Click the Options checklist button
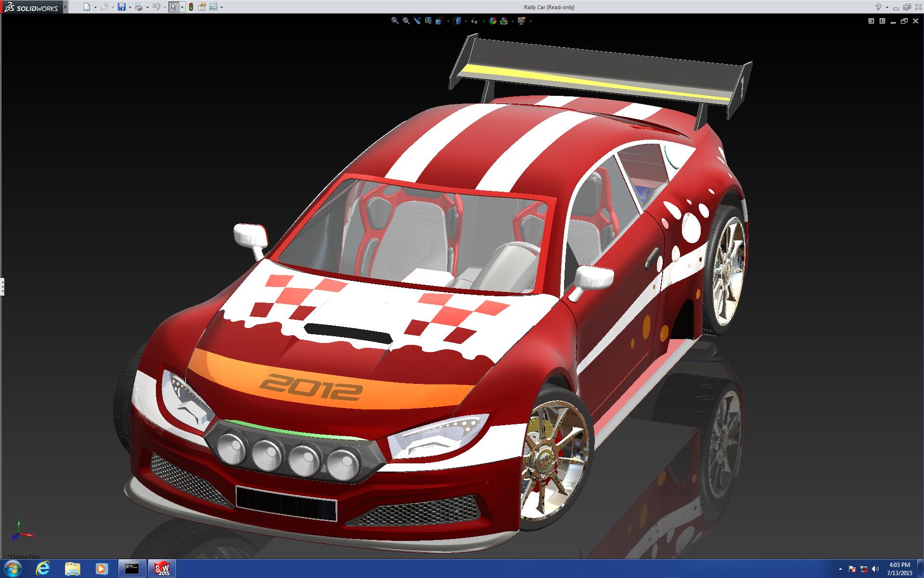The image size is (924, 578). [x=213, y=7]
